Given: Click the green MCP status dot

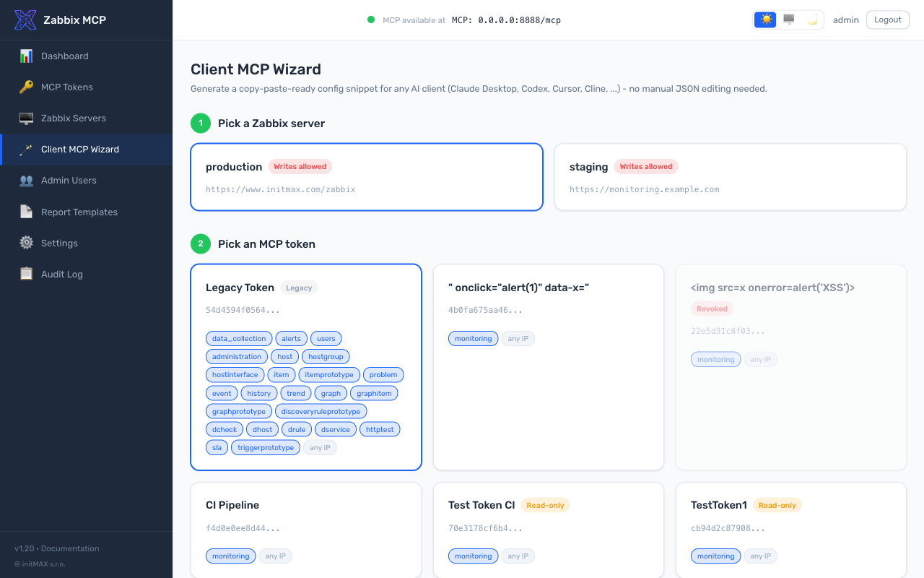Looking at the screenshot, I should pos(371,20).
